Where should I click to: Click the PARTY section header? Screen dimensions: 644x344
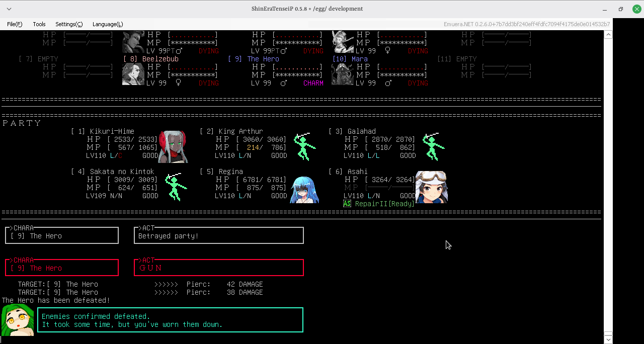[x=22, y=123]
